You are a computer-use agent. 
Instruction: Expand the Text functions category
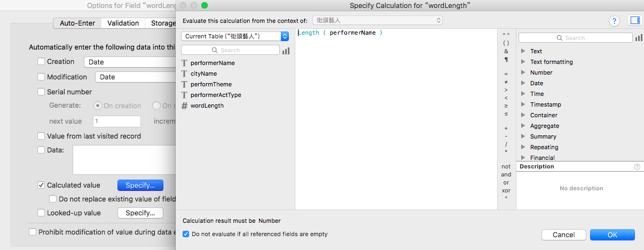pyautogui.click(x=523, y=51)
